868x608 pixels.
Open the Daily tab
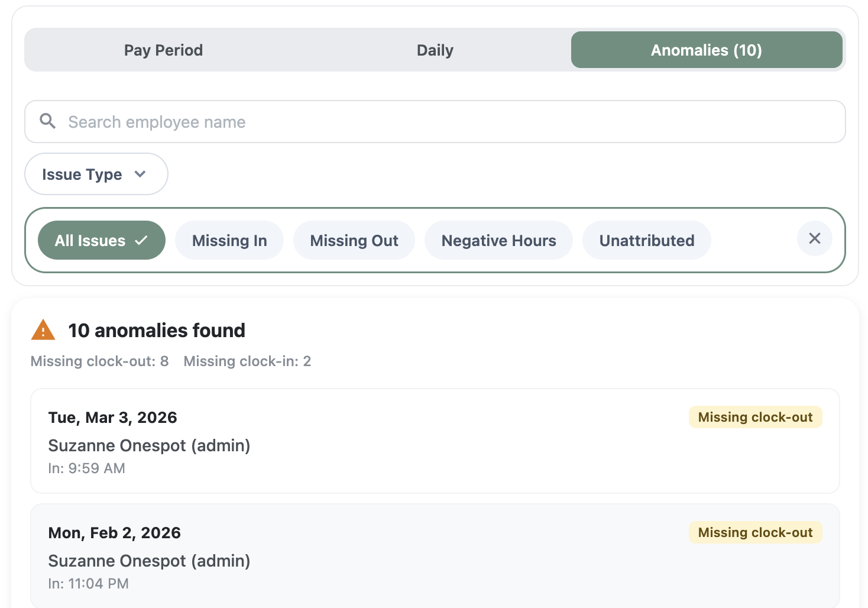pos(435,50)
